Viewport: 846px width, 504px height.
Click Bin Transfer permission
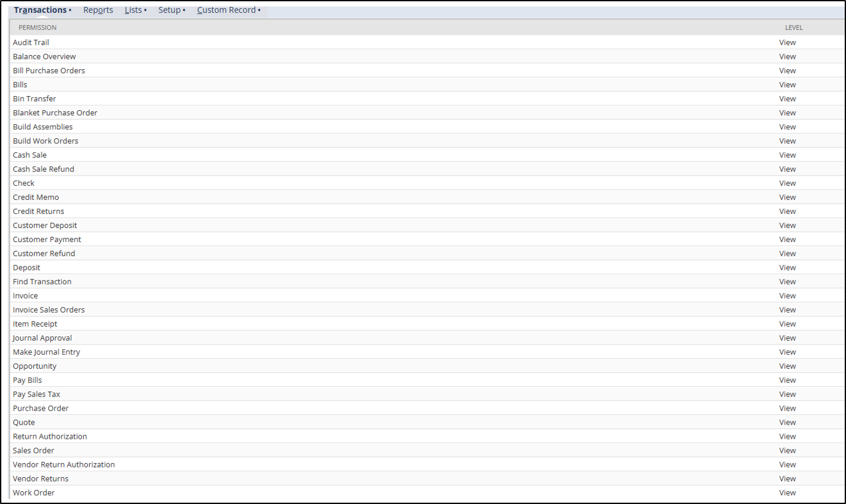point(427,99)
